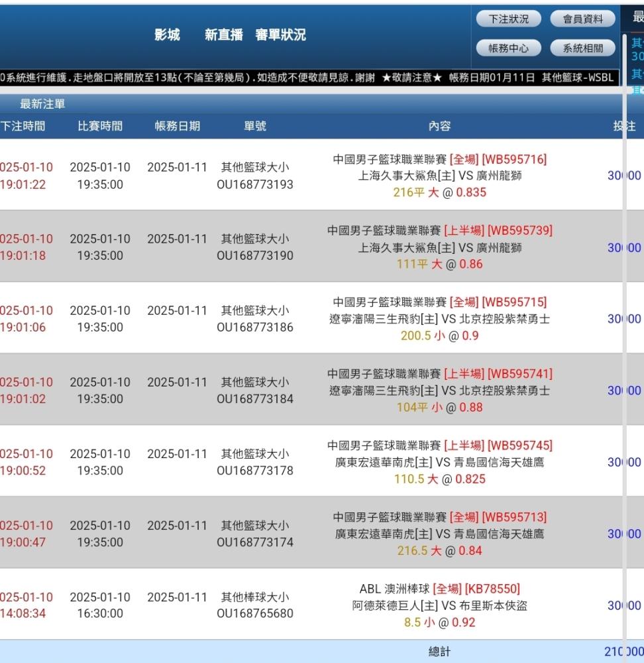This screenshot has height=663, width=644.
Task: Click the 系統相關 button
Action: coord(583,48)
